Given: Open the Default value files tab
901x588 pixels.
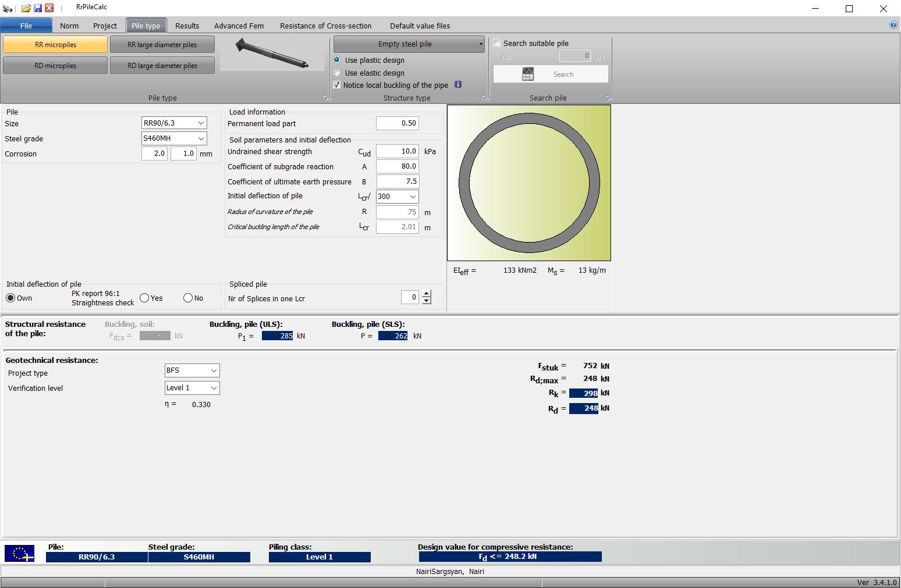Looking at the screenshot, I should (420, 26).
